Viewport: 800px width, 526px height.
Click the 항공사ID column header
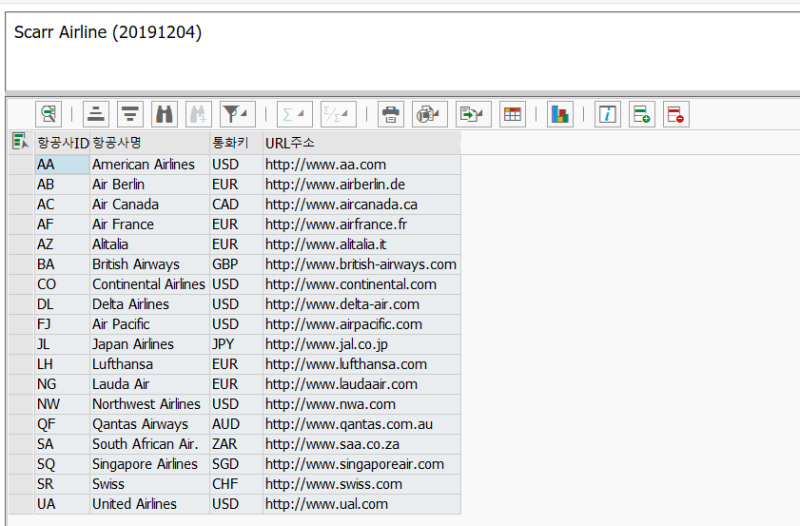point(62,143)
